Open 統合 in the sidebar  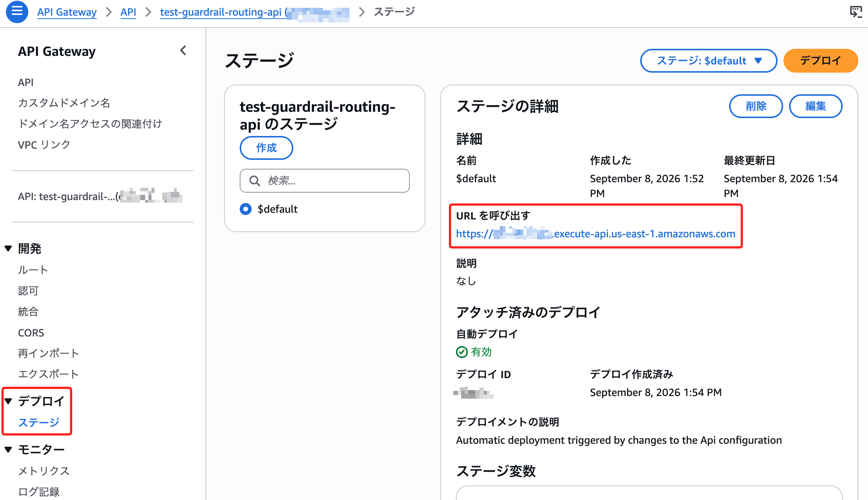coord(28,311)
